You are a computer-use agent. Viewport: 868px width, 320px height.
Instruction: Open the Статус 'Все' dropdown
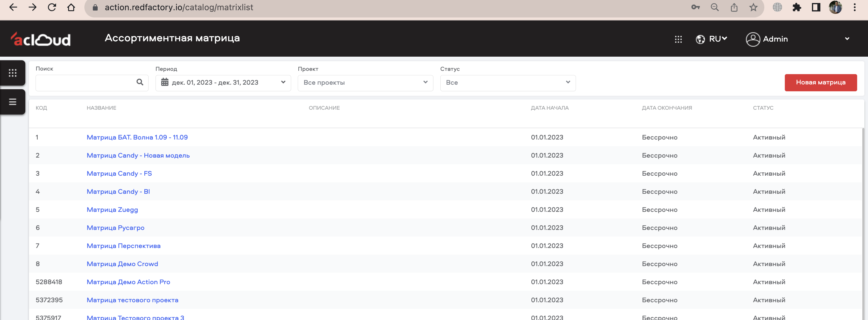coord(508,83)
